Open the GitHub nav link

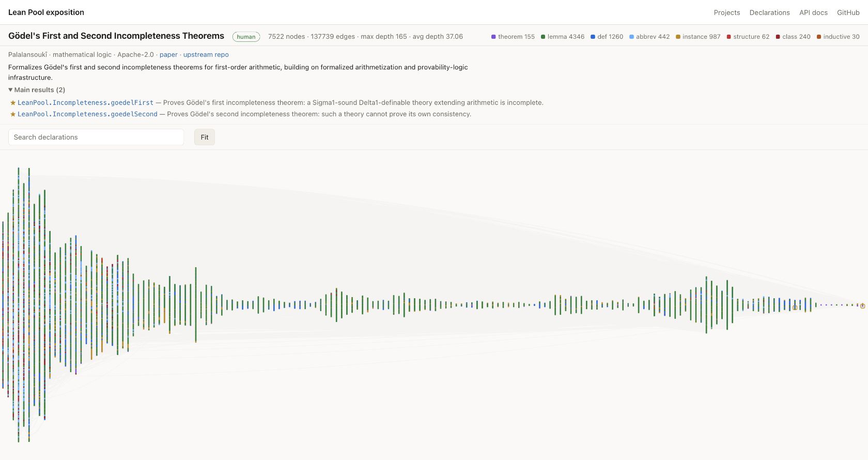click(848, 12)
